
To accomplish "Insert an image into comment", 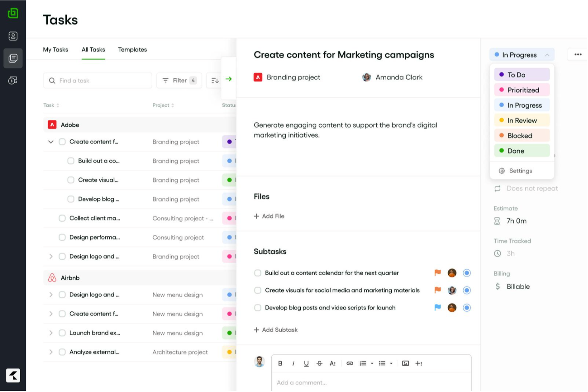I will 405,363.
